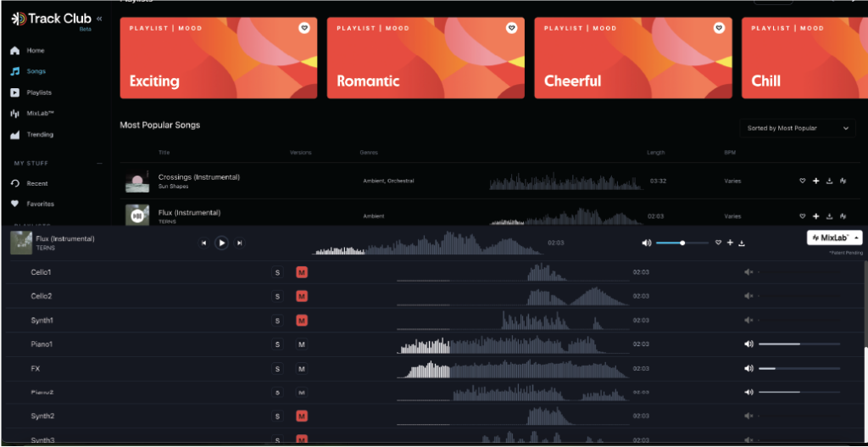Screen dimensions: 868x447
Task: Mute the FX stem
Action: [302, 368]
